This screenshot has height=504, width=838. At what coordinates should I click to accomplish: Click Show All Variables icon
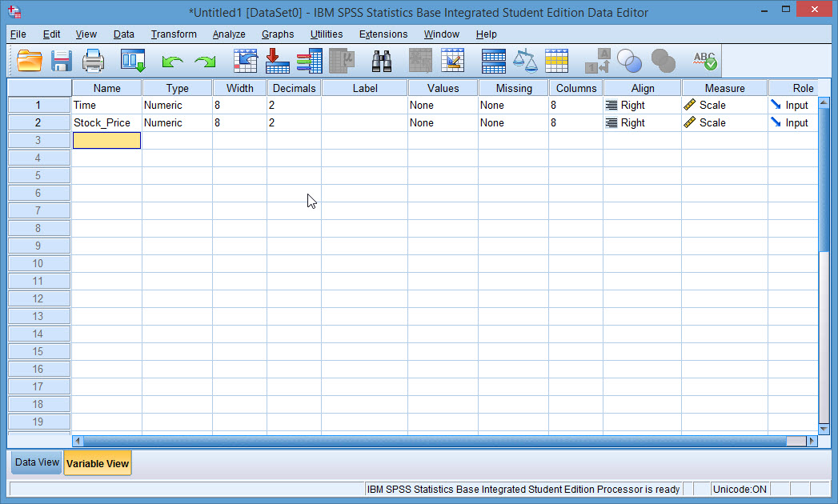664,60
